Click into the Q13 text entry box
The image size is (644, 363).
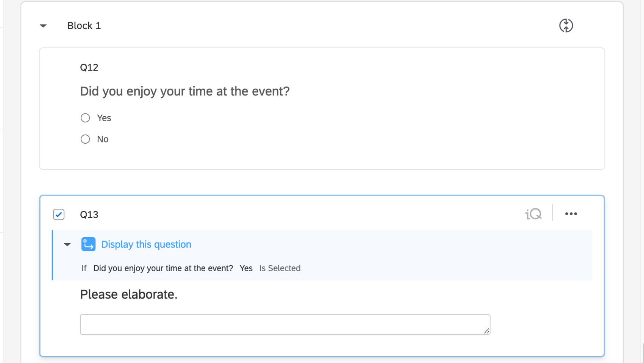pyautogui.click(x=284, y=324)
